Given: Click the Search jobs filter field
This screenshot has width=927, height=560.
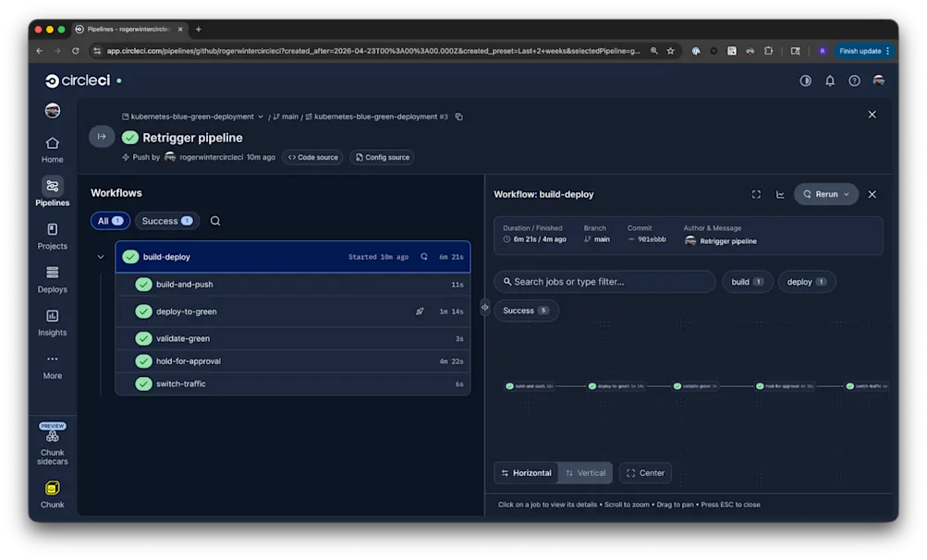Looking at the screenshot, I should (x=604, y=282).
